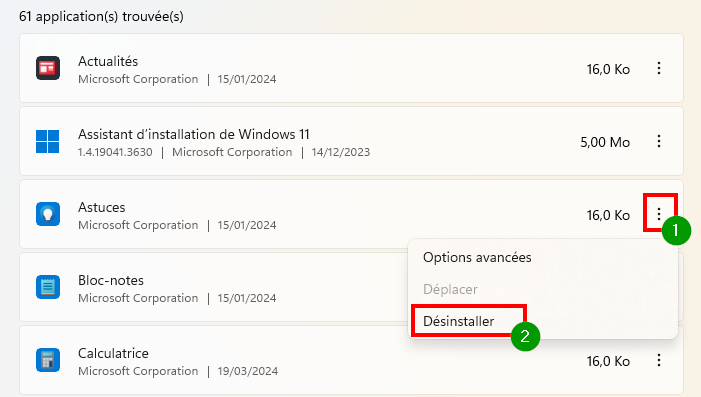Screen dimensions: 701x397
Task: Open more options for Assistant d'installation
Action: [659, 141]
